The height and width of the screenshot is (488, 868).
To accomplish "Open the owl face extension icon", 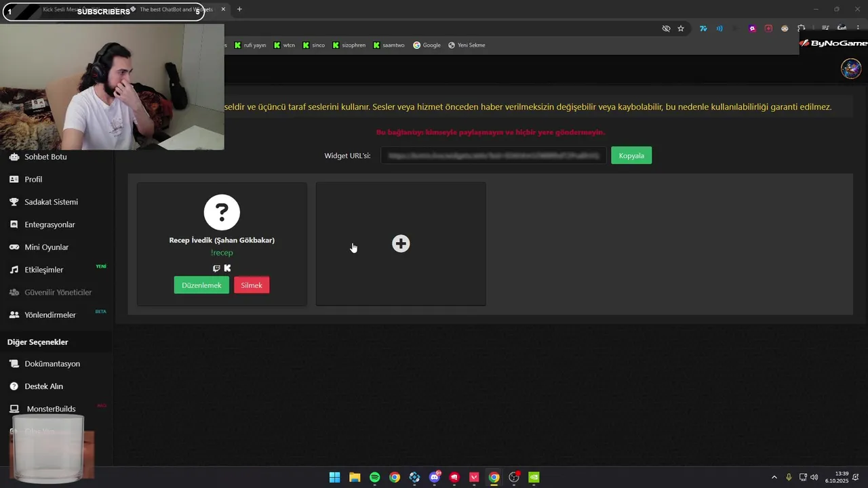I will (x=785, y=28).
